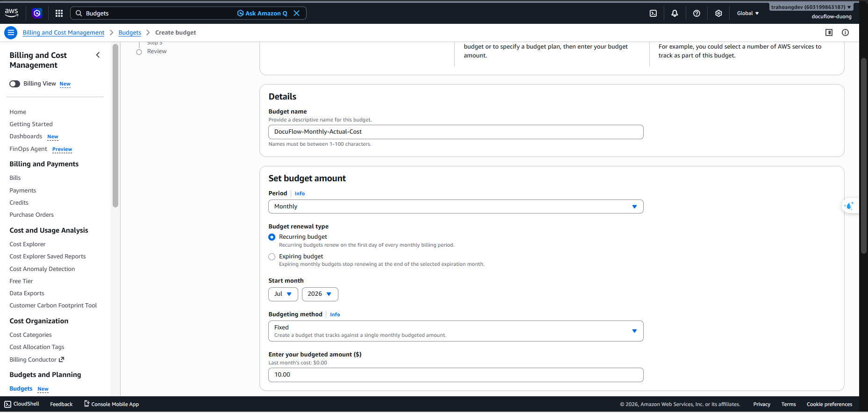Open Cookie preferences in the footer
Screen dimensions: 868x413
[829, 404]
